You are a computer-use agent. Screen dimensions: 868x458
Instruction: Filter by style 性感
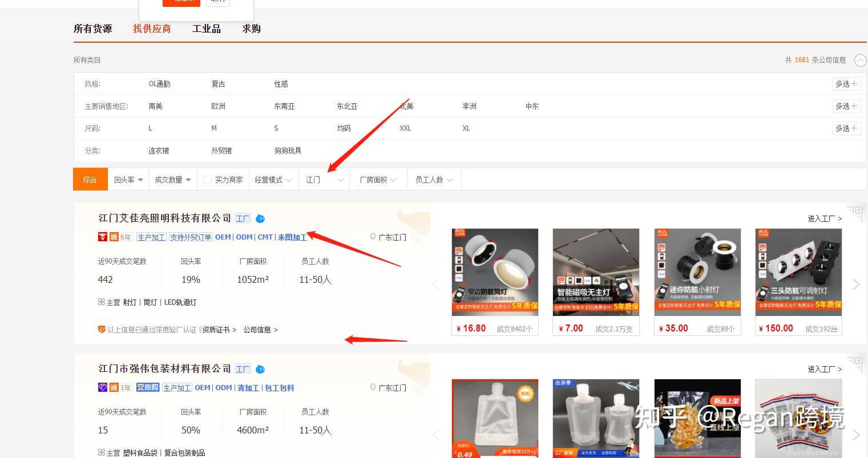tap(281, 84)
